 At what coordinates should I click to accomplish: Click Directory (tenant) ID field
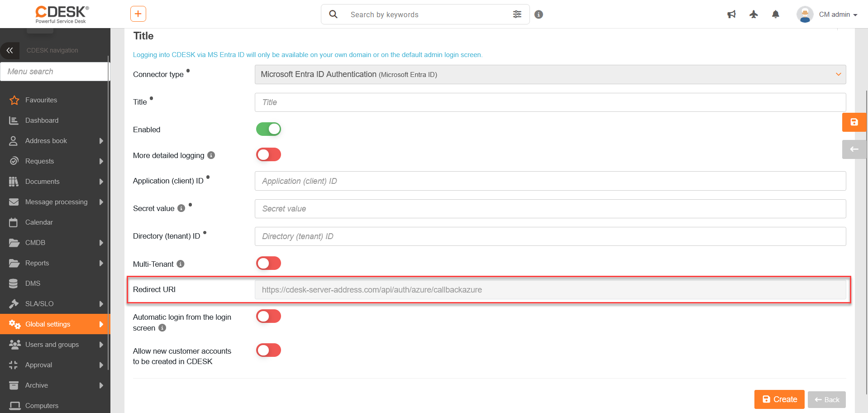click(550, 236)
